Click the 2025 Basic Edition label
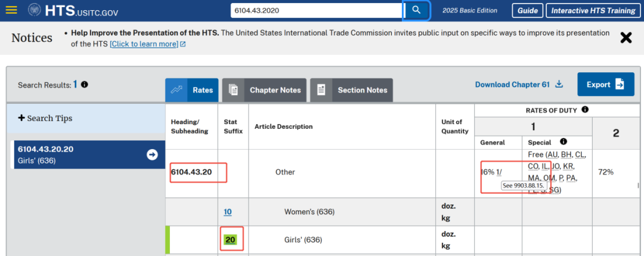The width and height of the screenshot is (644, 256). (x=470, y=11)
